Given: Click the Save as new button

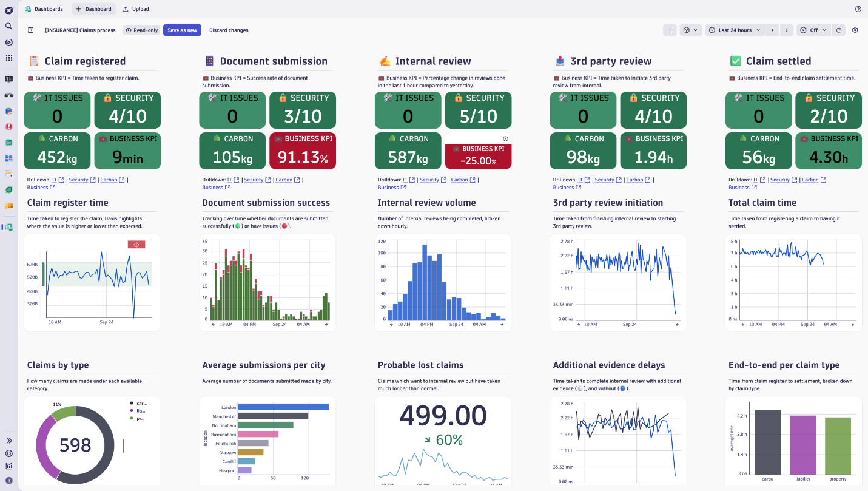Looking at the screenshot, I should coord(182,30).
